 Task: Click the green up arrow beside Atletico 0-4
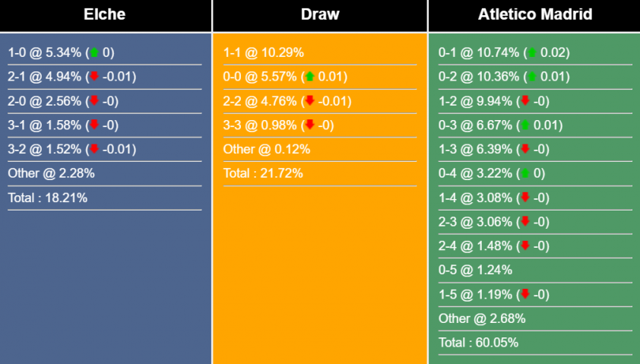(524, 173)
